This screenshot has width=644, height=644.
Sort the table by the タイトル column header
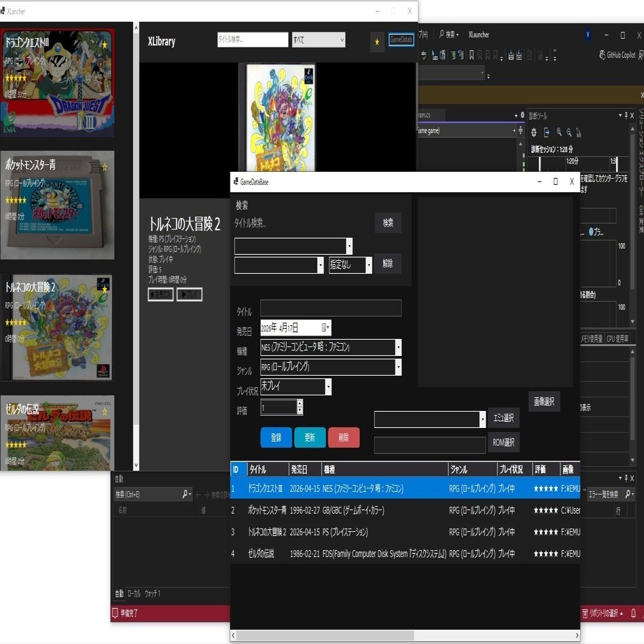click(x=268, y=469)
